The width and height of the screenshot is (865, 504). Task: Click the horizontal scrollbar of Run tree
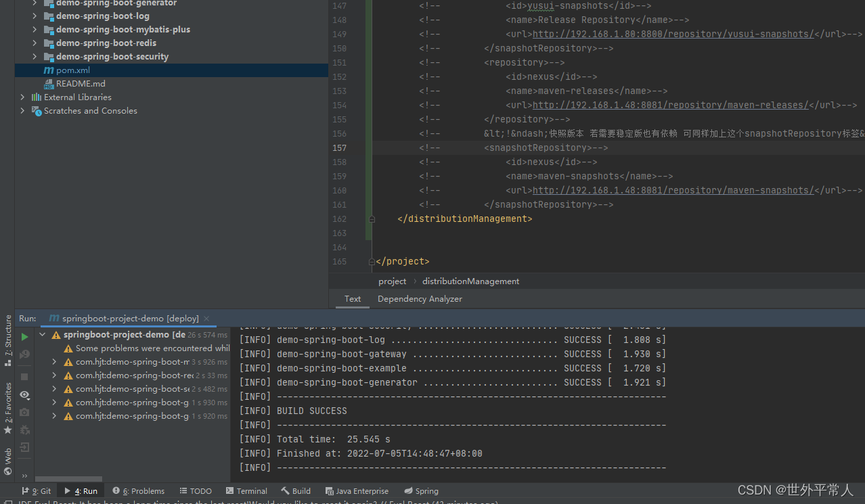tap(68, 479)
